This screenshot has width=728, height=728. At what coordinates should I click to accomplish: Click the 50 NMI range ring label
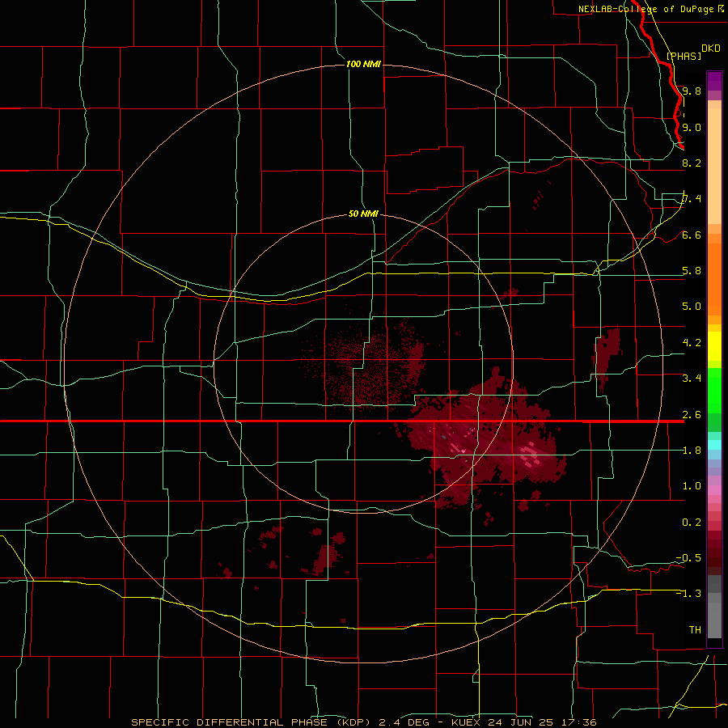[x=363, y=214]
